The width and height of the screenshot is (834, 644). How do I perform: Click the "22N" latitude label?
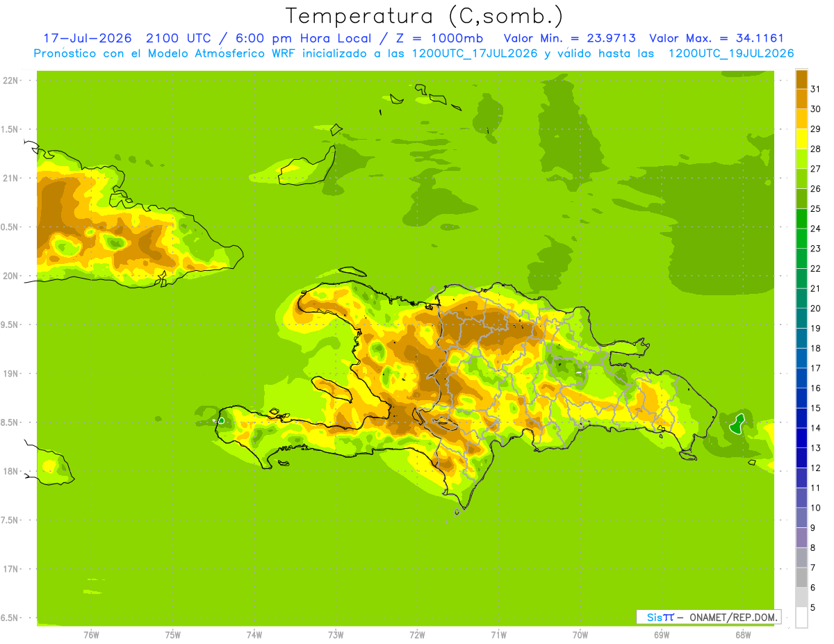(10, 80)
